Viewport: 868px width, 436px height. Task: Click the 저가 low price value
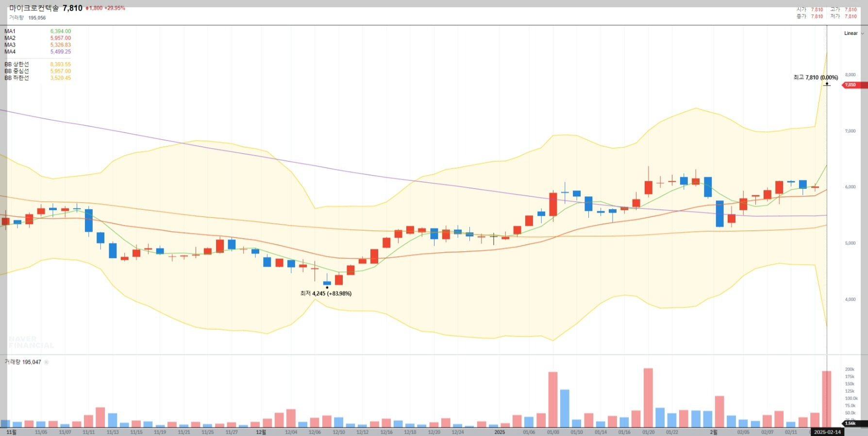(851, 16)
